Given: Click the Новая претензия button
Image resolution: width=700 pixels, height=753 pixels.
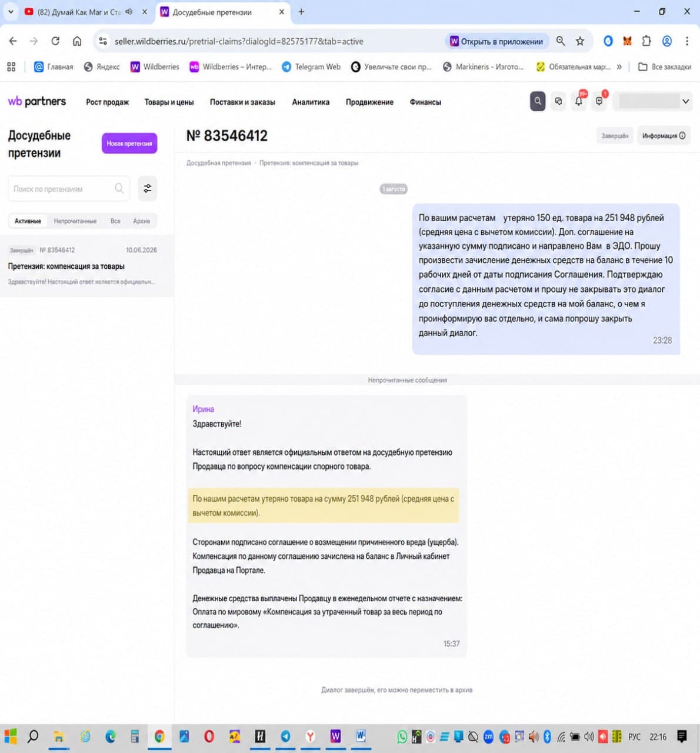Looking at the screenshot, I should pos(129,143).
